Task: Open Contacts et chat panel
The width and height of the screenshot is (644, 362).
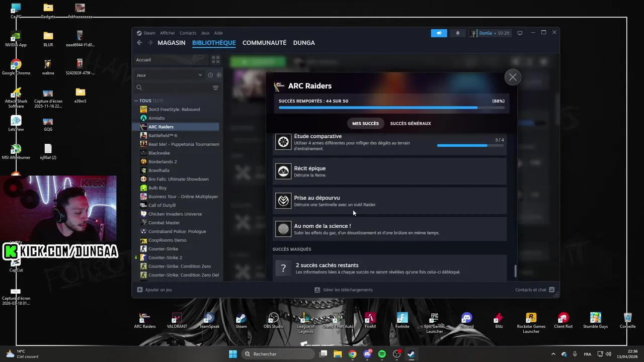Action: coord(534,290)
